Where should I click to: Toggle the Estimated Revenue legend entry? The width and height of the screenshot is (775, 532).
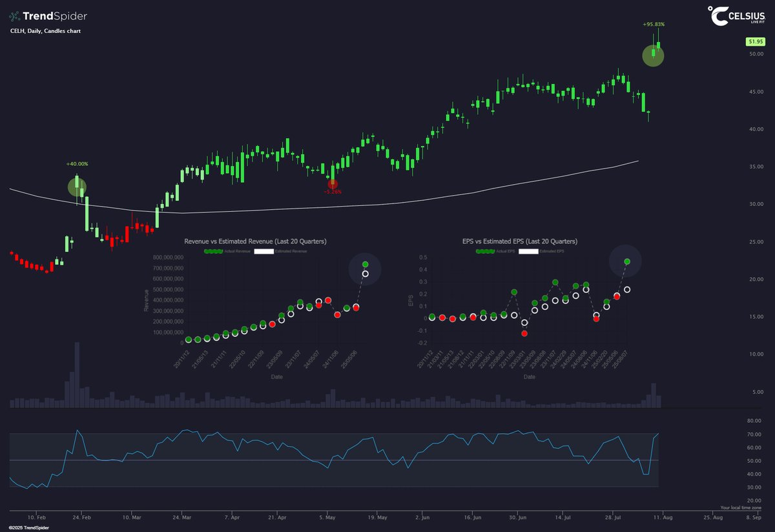(280, 250)
